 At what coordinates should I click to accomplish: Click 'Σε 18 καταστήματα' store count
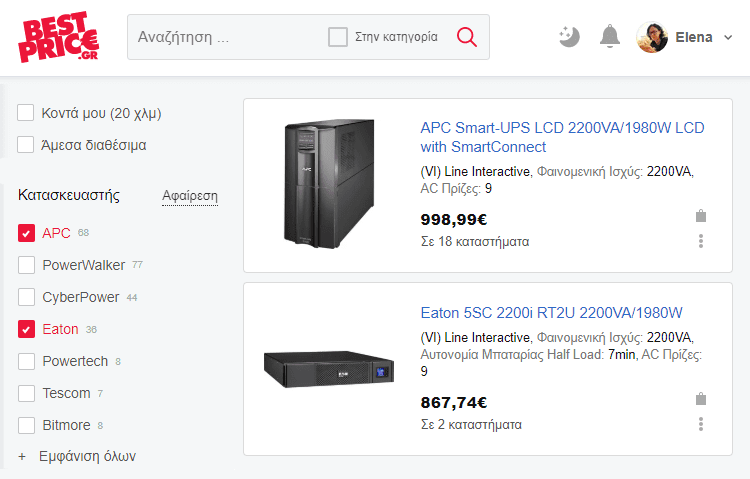(x=475, y=241)
